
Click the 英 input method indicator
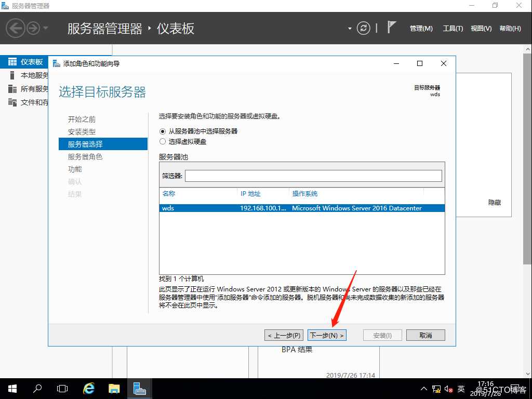click(x=461, y=389)
